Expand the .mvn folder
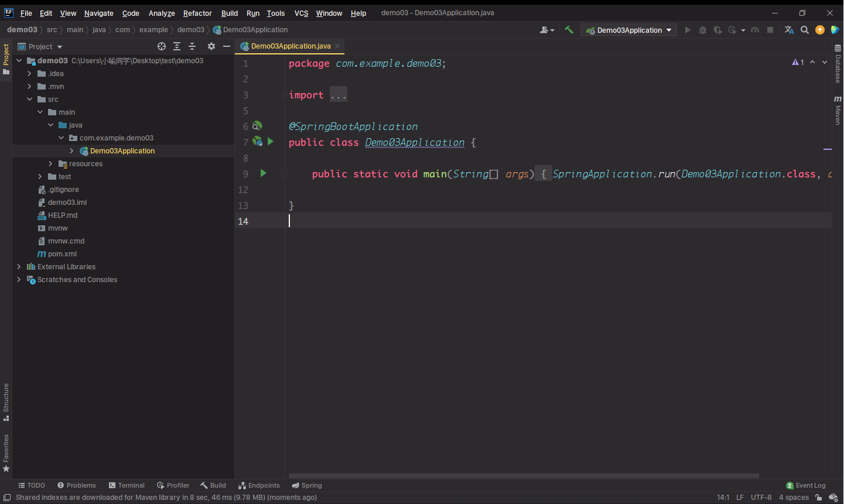Screen dimensions: 844x504 pos(29,86)
